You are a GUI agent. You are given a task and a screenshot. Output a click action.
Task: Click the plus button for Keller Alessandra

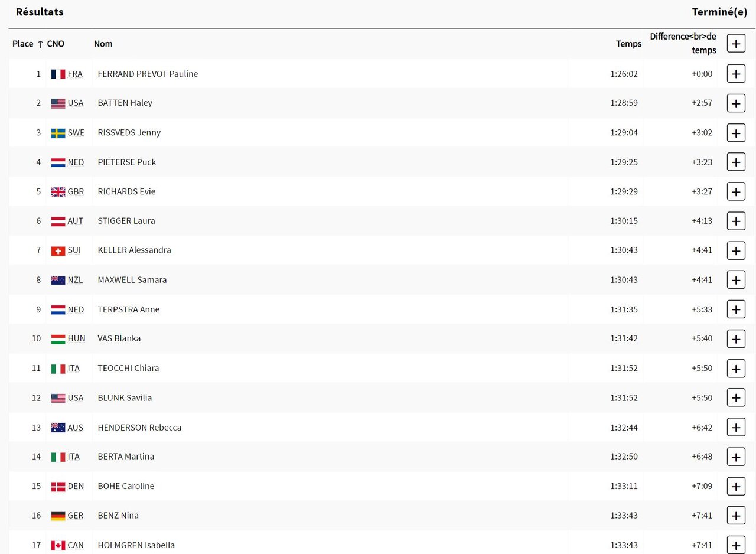[735, 250]
